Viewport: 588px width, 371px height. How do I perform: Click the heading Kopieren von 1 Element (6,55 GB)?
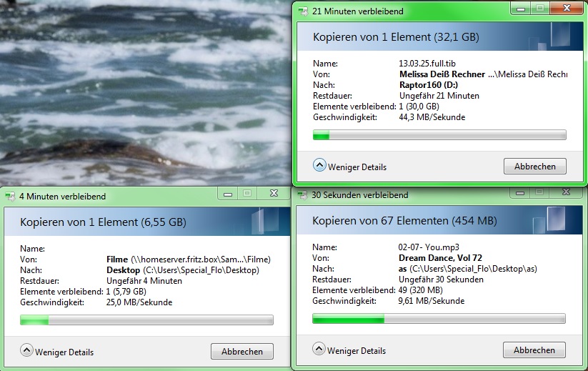pyautogui.click(x=103, y=222)
